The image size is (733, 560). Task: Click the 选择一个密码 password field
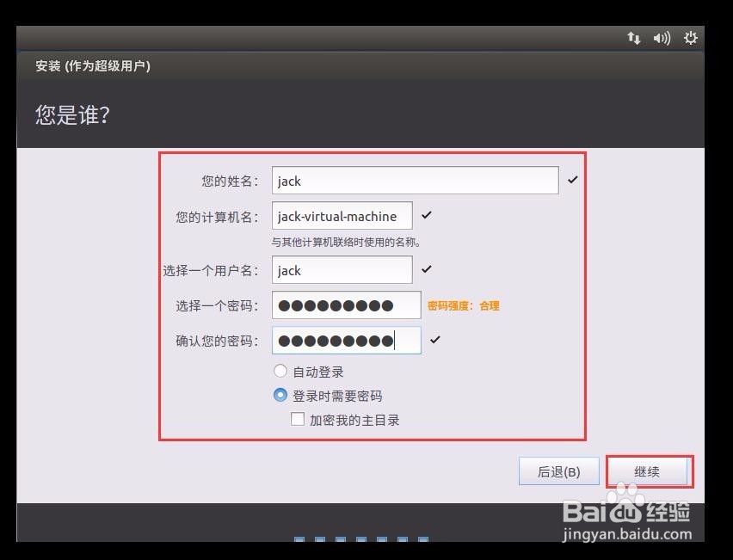344,305
